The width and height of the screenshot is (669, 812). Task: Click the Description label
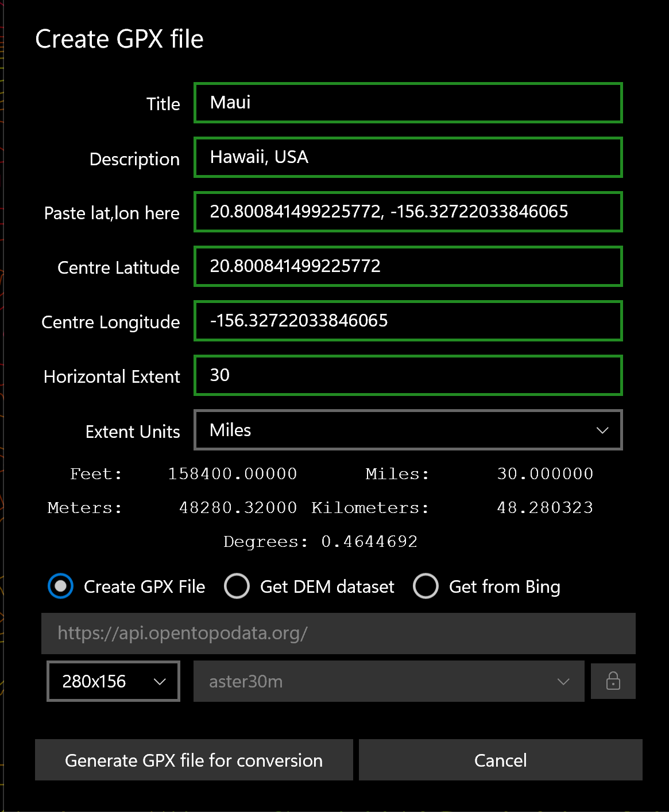(x=134, y=159)
